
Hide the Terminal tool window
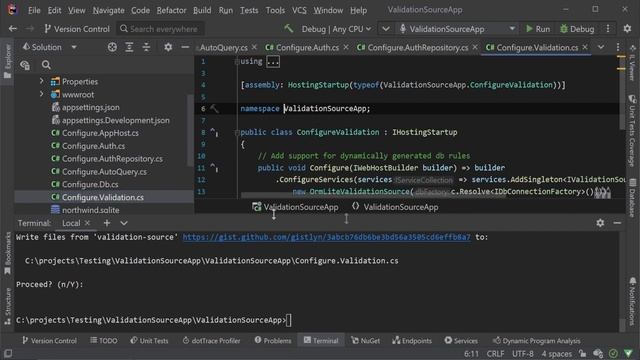tap(617, 223)
